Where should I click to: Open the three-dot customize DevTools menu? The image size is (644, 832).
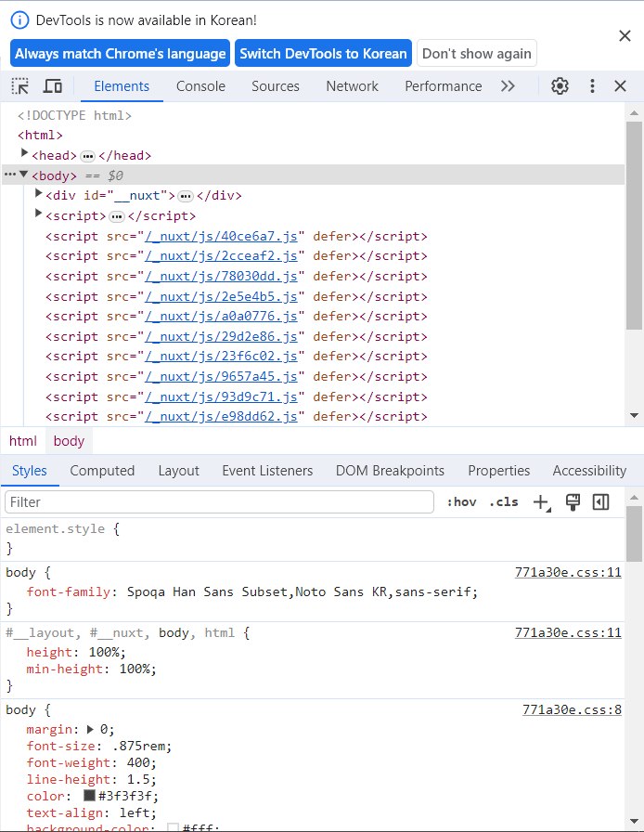(592, 86)
